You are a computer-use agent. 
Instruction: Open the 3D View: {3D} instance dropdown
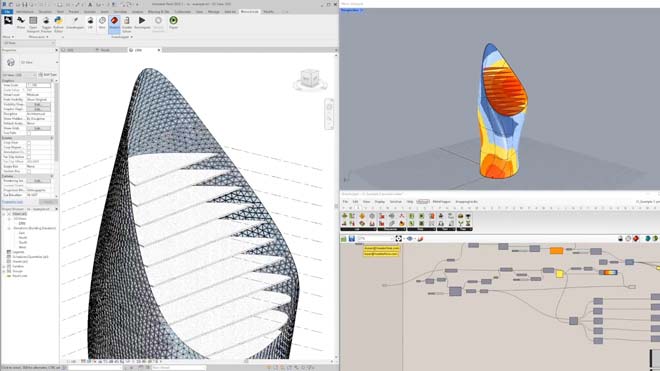(x=19, y=75)
